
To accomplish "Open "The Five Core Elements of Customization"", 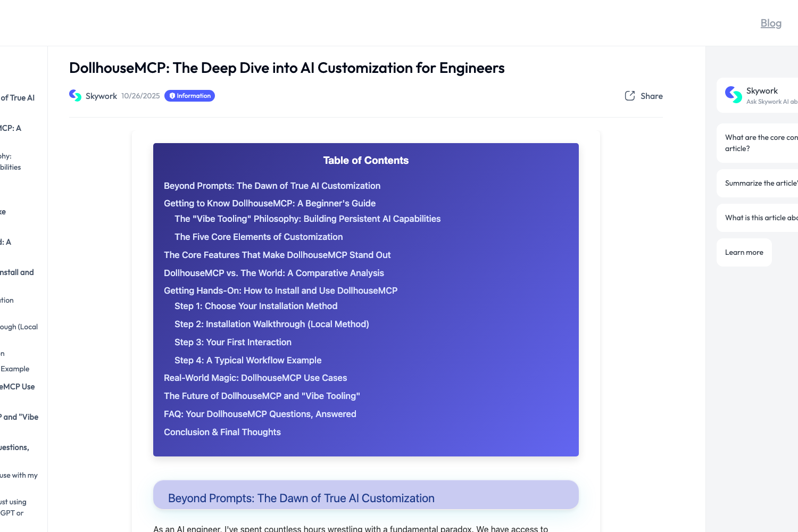I will (x=259, y=237).
